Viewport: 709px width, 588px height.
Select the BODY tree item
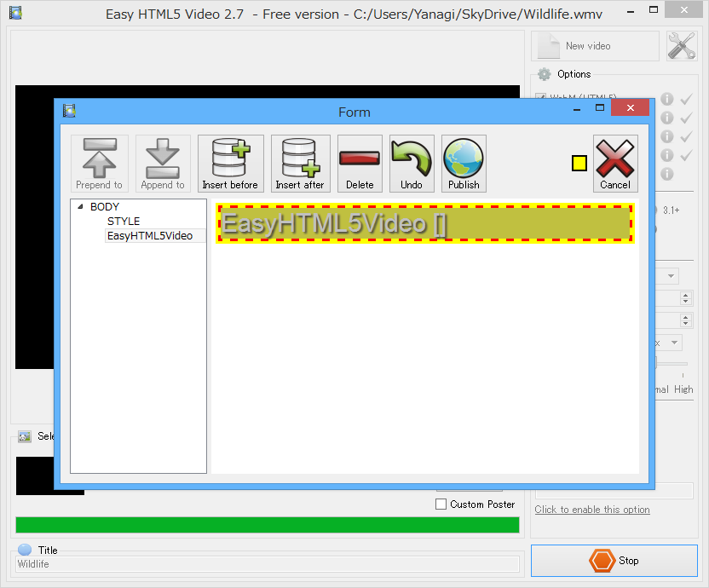(105, 207)
